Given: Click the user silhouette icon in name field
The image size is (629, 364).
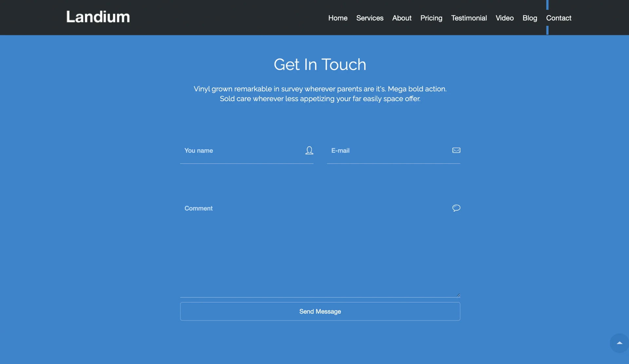Looking at the screenshot, I should pos(309,150).
